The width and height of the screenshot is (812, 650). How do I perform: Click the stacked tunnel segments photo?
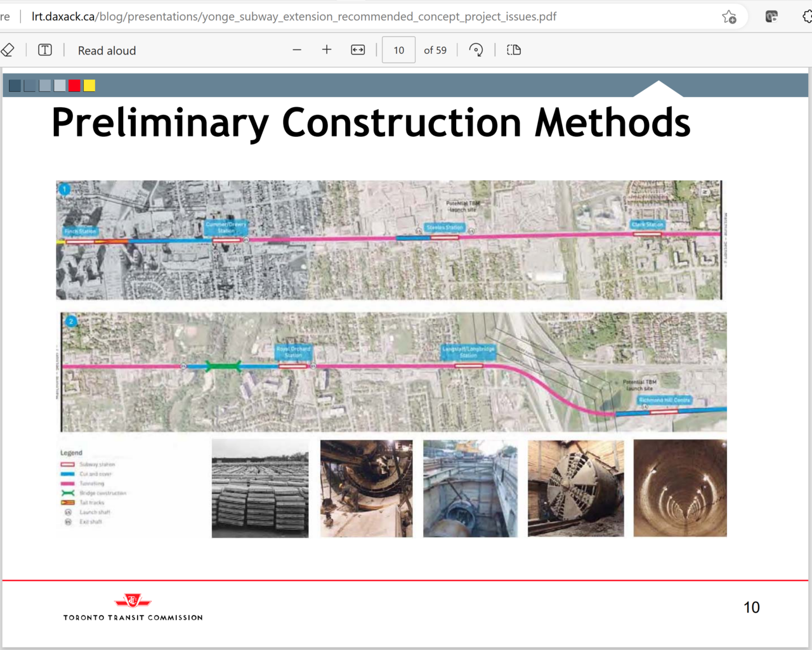pyautogui.click(x=260, y=489)
